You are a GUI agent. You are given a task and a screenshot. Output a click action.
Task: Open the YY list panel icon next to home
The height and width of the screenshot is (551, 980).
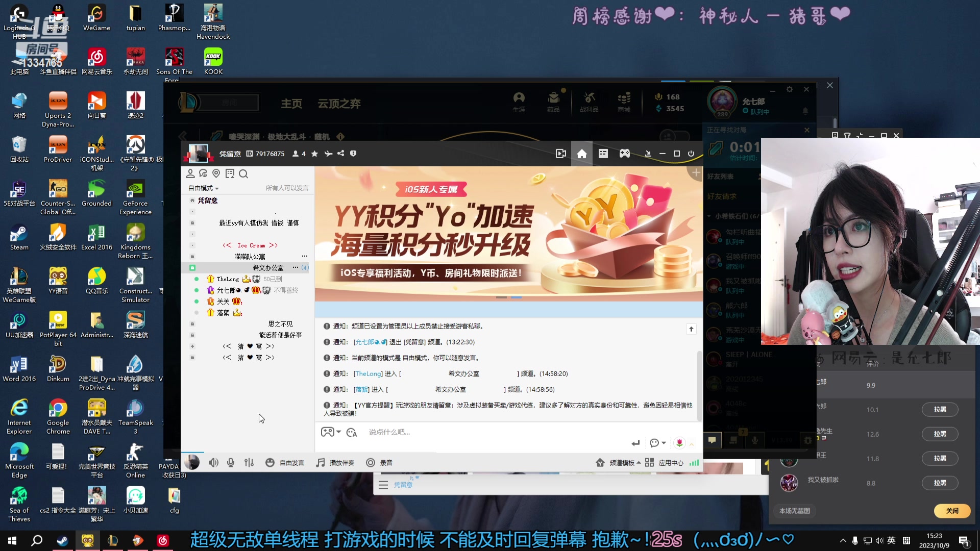(603, 154)
